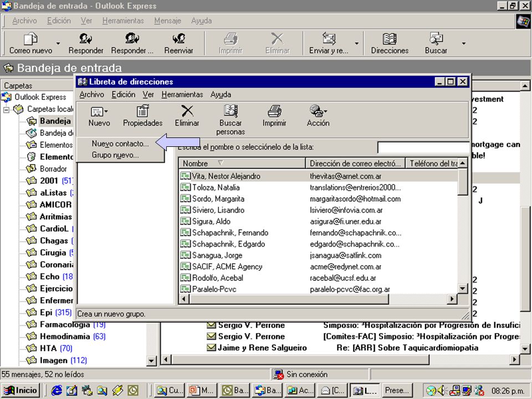Select the HTA folder
The width and height of the screenshot is (532, 399).
click(49, 348)
